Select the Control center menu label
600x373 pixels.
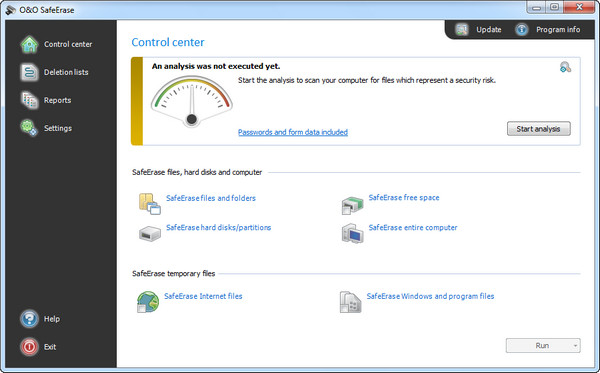coord(68,44)
